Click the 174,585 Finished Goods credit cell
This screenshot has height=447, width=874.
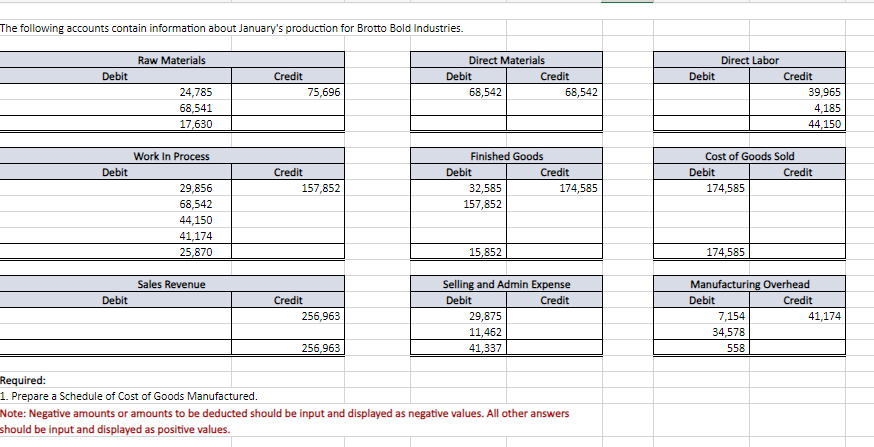pos(555,188)
